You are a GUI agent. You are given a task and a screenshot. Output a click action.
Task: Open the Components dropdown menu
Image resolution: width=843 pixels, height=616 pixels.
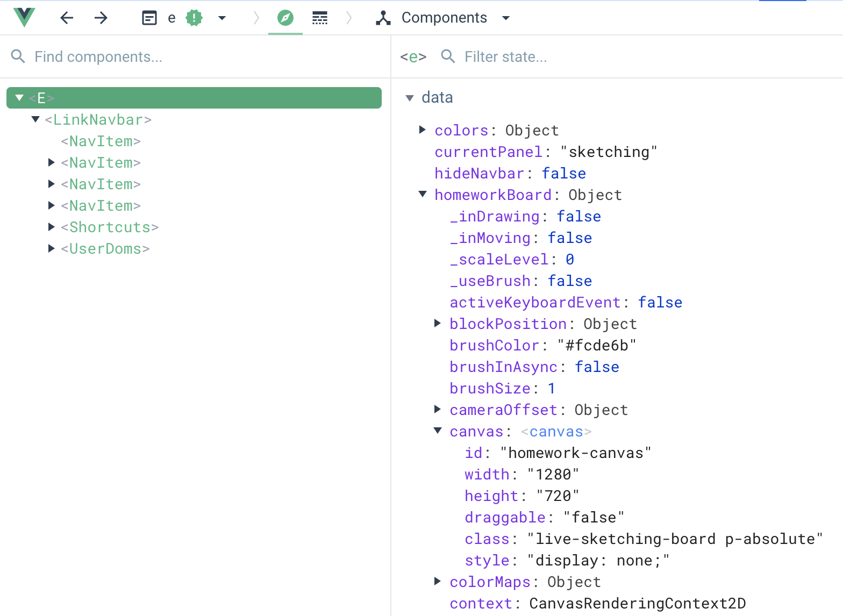(505, 18)
